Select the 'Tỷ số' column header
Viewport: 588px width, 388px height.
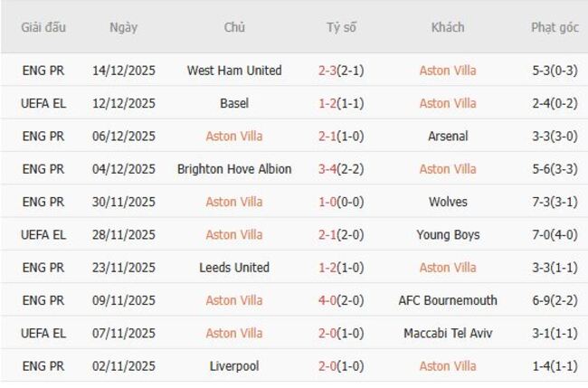point(341,27)
